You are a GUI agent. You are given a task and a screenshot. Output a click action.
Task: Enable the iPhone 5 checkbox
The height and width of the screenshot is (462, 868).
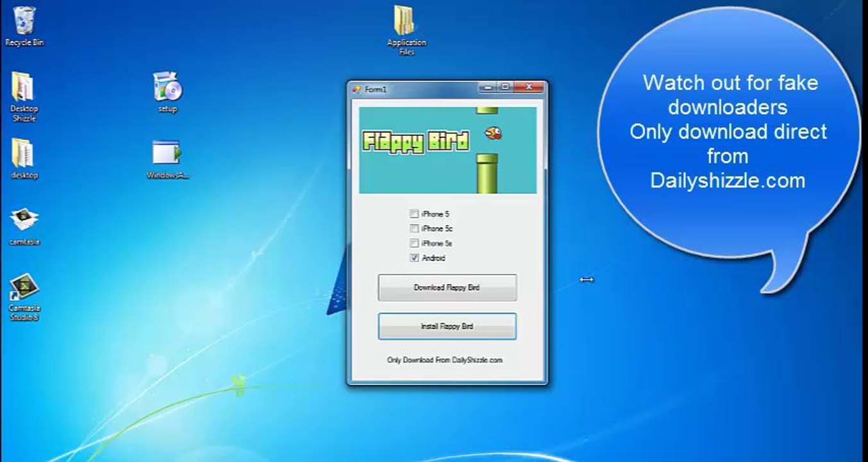click(414, 214)
